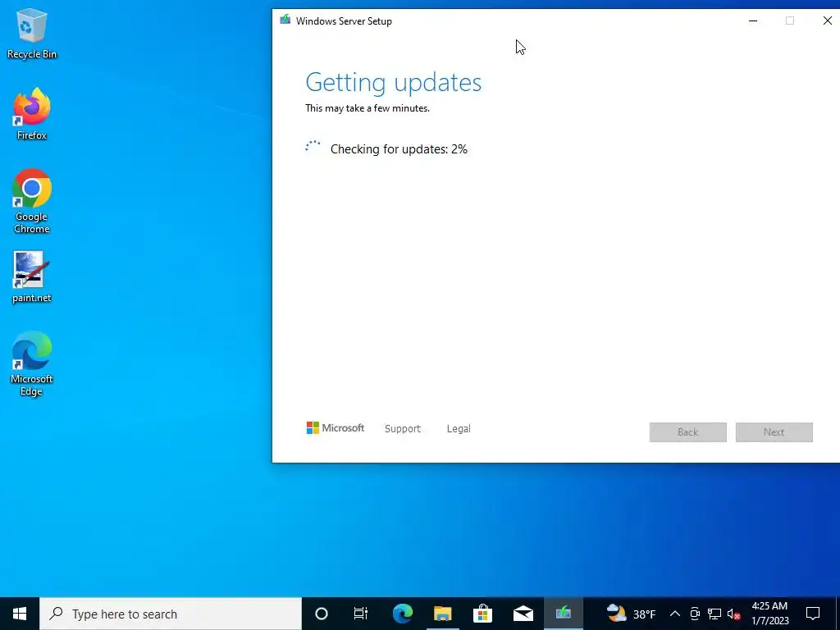Click the 'Getting updates' heading
Viewport: 840px width, 630px height.
(x=393, y=83)
